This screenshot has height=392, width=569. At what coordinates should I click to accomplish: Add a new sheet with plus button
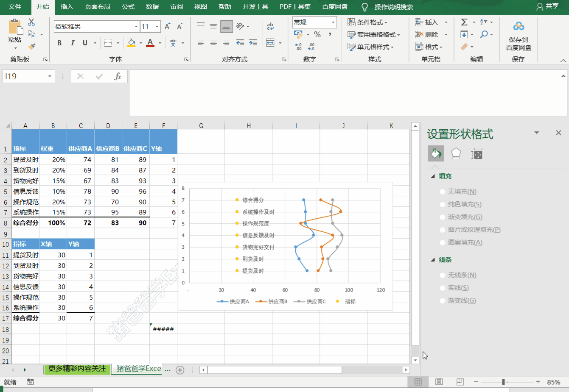pos(180,370)
